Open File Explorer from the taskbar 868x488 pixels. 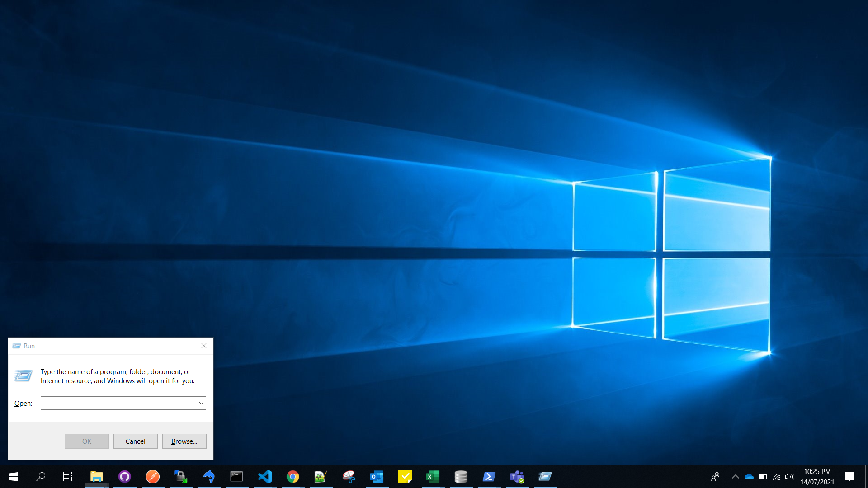click(96, 476)
